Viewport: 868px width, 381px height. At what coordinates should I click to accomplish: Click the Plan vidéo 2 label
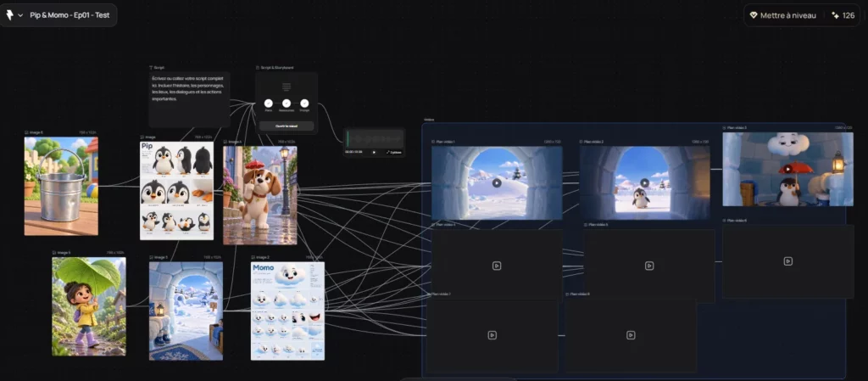pyautogui.click(x=594, y=142)
